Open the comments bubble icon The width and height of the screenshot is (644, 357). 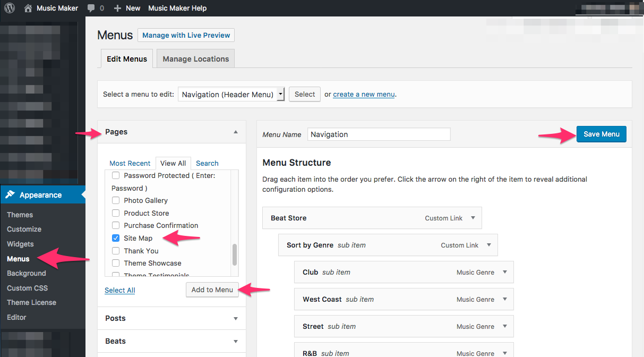(91, 8)
